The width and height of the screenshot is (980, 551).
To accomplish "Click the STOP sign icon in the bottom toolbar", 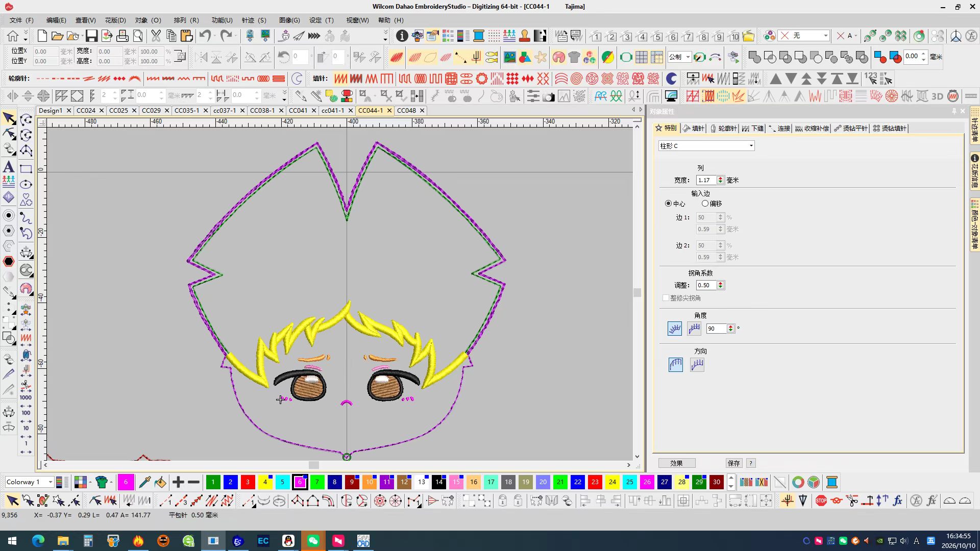I will (821, 501).
